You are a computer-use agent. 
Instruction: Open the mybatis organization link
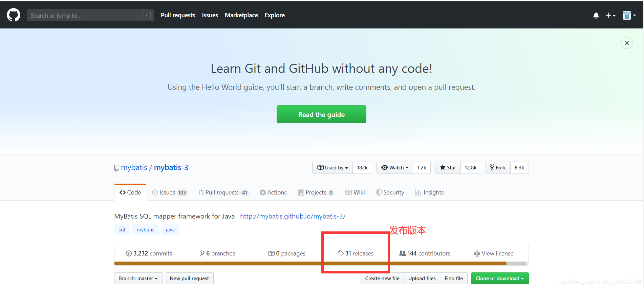pos(134,167)
